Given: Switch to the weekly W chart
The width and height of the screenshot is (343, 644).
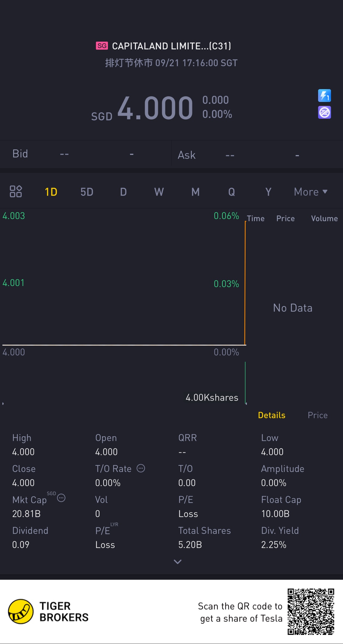Looking at the screenshot, I should click(x=159, y=192).
